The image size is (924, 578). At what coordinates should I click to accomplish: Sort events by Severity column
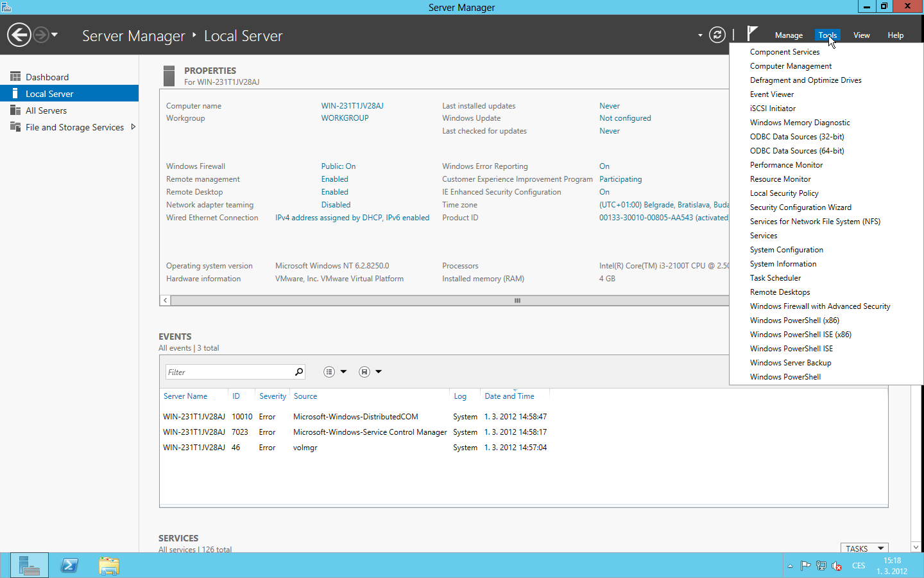pyautogui.click(x=273, y=396)
